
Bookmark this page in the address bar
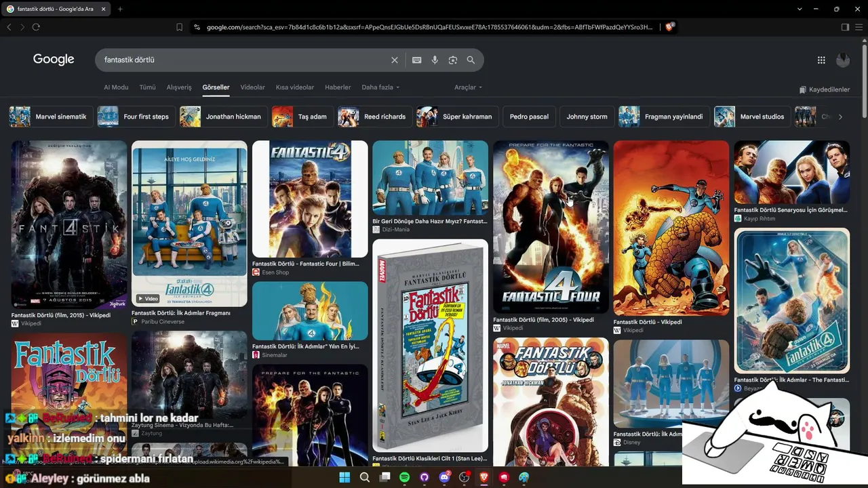(179, 27)
